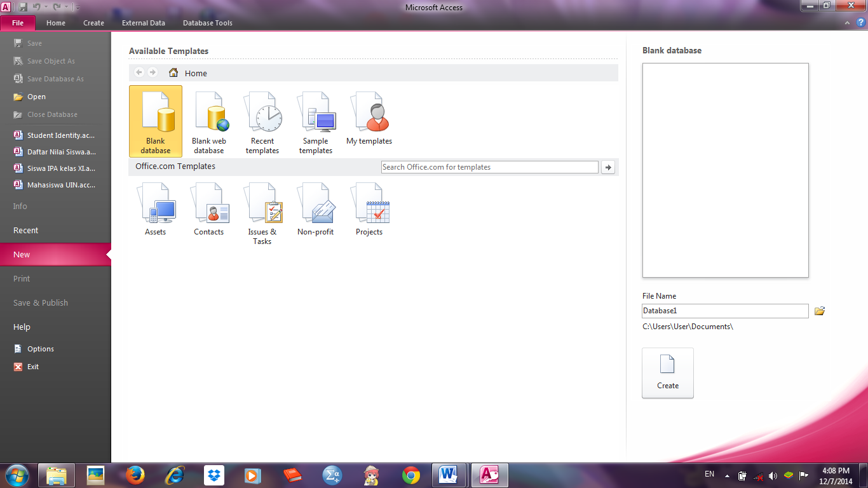This screenshot has width=868, height=488.
Task: Launch Firefox from the taskbar
Action: [135, 475]
